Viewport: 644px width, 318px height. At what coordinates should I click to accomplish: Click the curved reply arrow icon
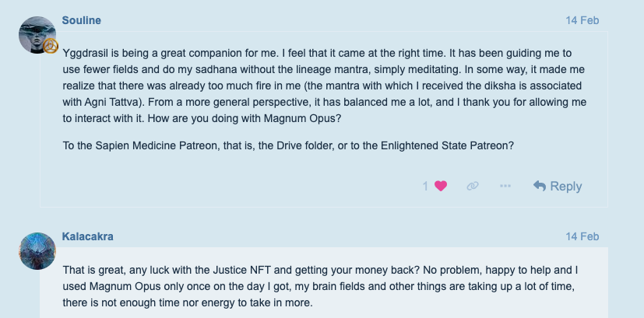(539, 186)
